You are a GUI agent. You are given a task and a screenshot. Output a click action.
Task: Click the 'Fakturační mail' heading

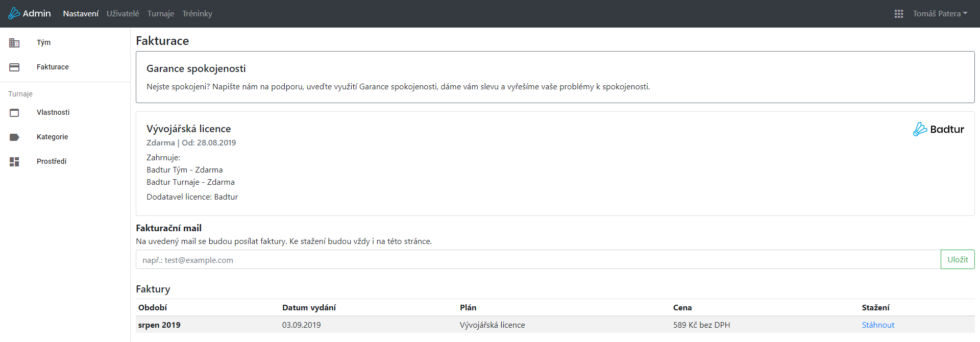169,228
